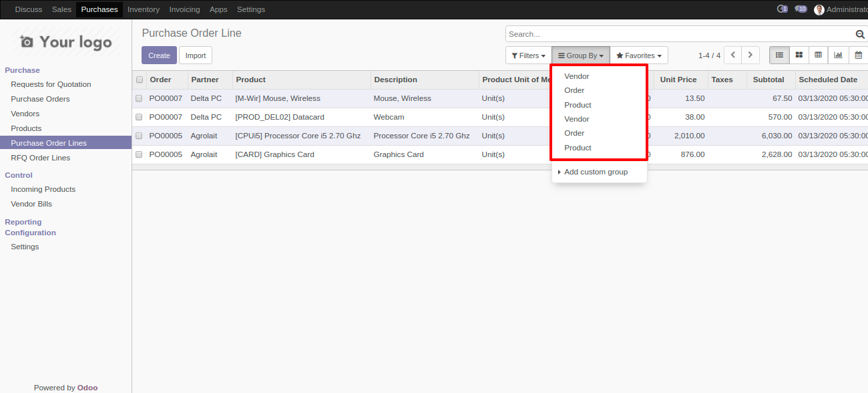Click the Import button
The image size is (868, 393).
click(196, 55)
